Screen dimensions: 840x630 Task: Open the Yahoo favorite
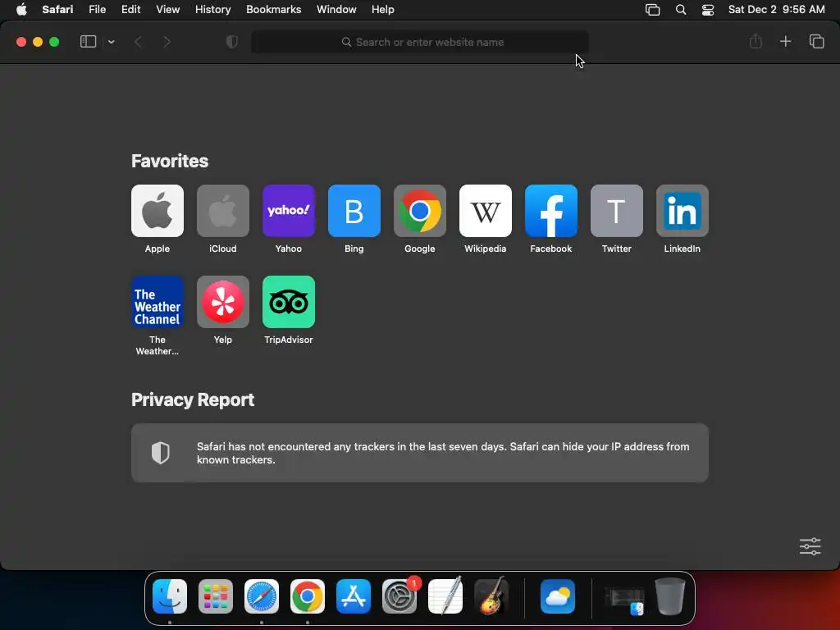click(x=288, y=211)
